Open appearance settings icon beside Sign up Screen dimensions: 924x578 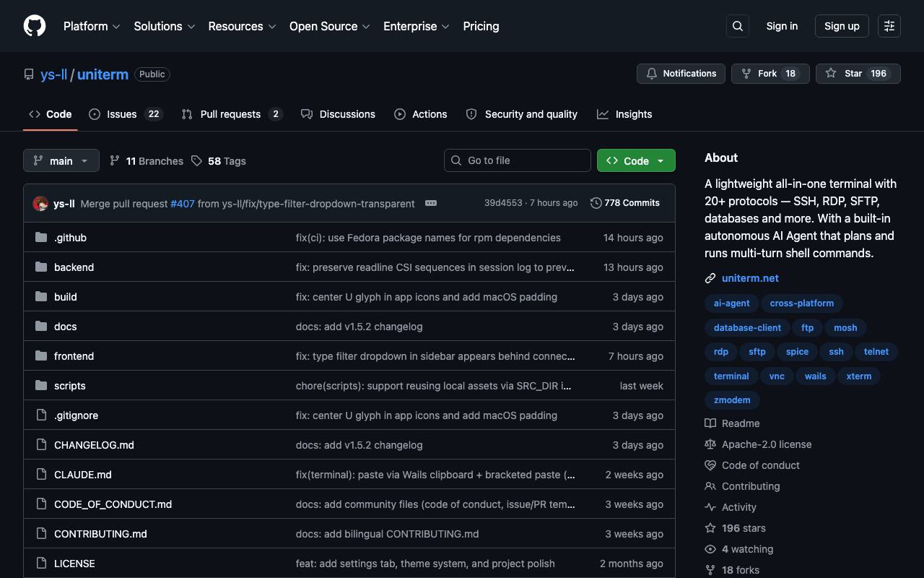coord(889,26)
